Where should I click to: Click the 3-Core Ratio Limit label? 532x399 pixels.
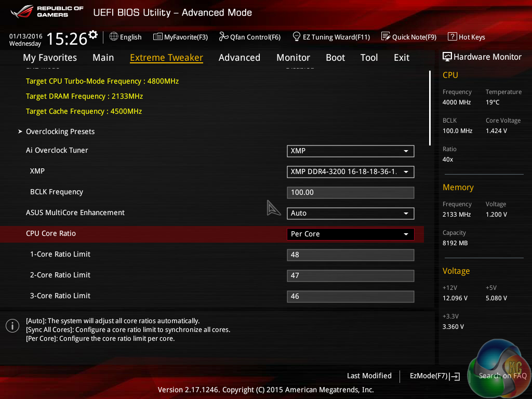point(60,296)
